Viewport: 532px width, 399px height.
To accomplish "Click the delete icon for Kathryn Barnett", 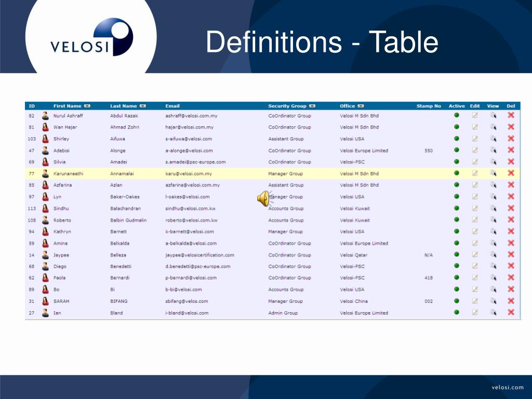I will click(511, 231).
